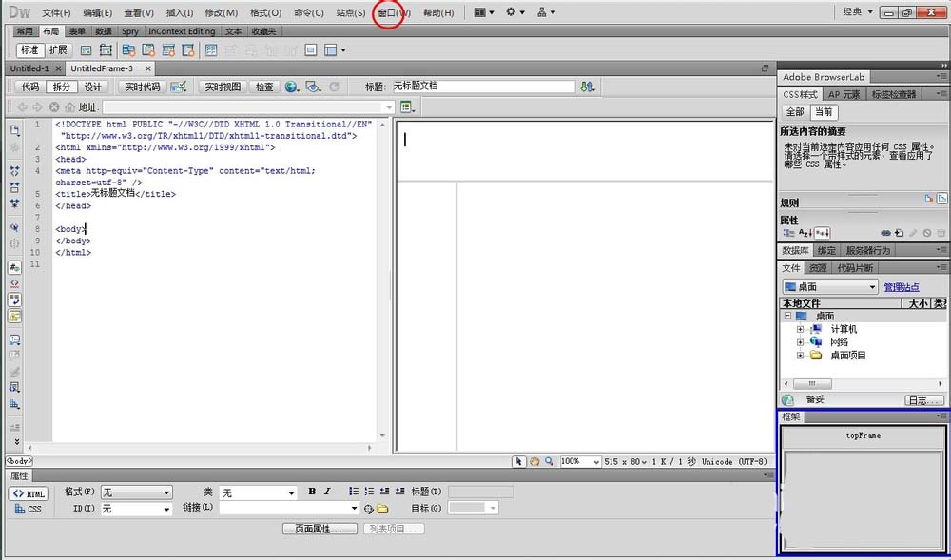Click the 页面属性 button
951x560 pixels.
click(x=320, y=529)
